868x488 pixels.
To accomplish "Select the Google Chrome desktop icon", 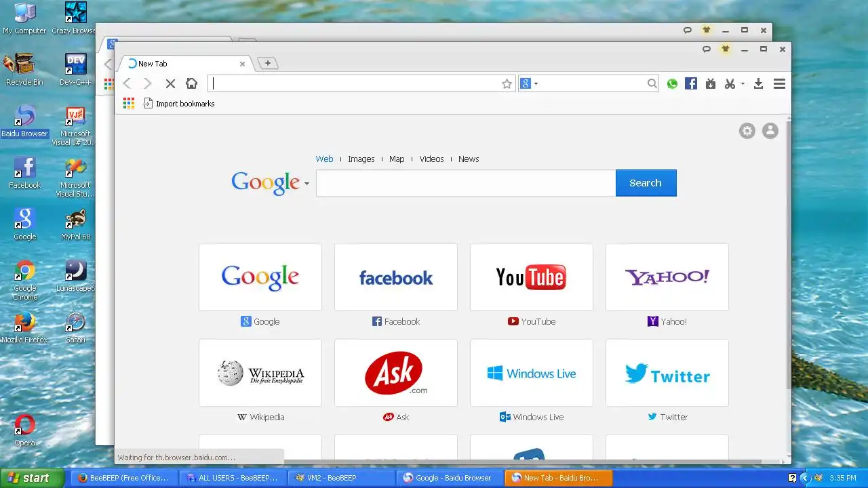I will tap(24, 281).
